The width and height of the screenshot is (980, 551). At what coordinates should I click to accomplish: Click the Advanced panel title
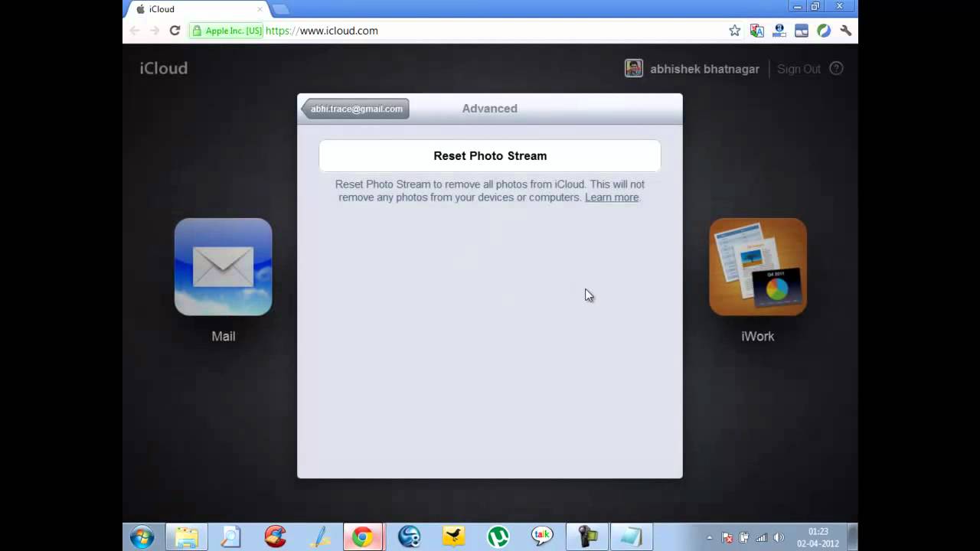(x=490, y=109)
